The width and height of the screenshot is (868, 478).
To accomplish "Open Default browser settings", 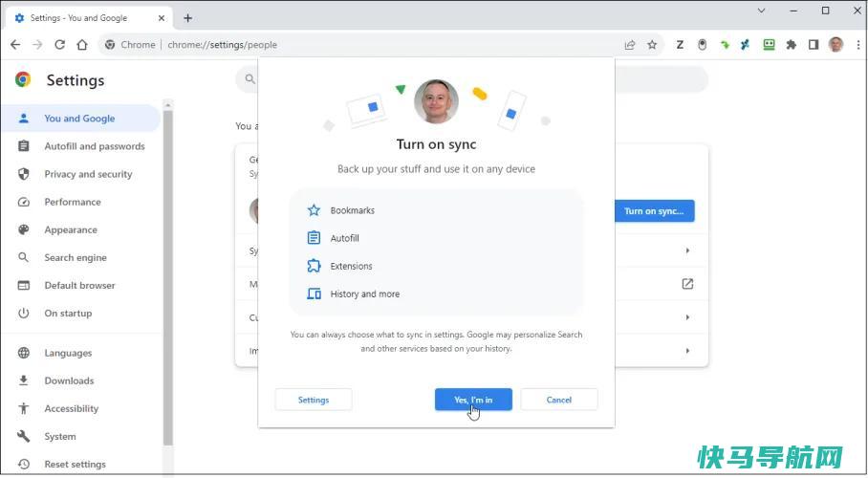I will pyautogui.click(x=80, y=285).
